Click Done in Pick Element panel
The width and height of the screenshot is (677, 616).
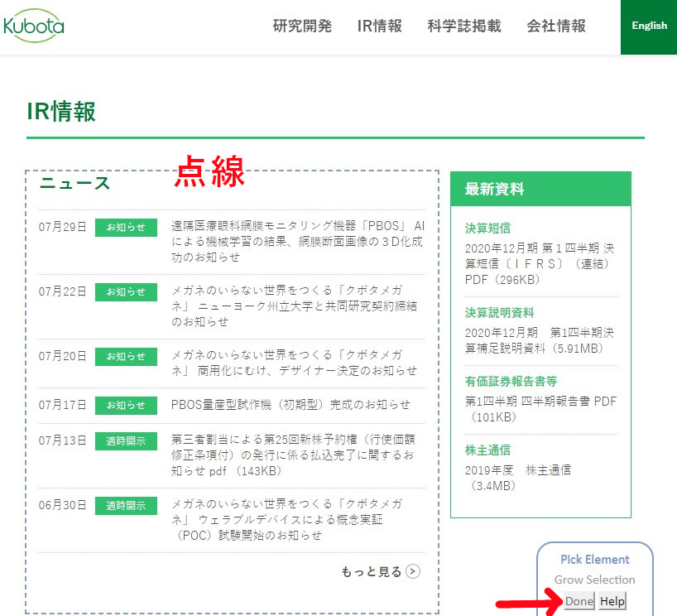tap(579, 601)
